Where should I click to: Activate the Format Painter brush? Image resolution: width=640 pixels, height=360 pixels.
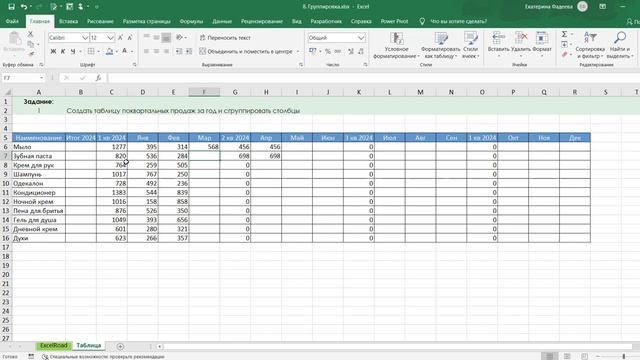[31, 54]
